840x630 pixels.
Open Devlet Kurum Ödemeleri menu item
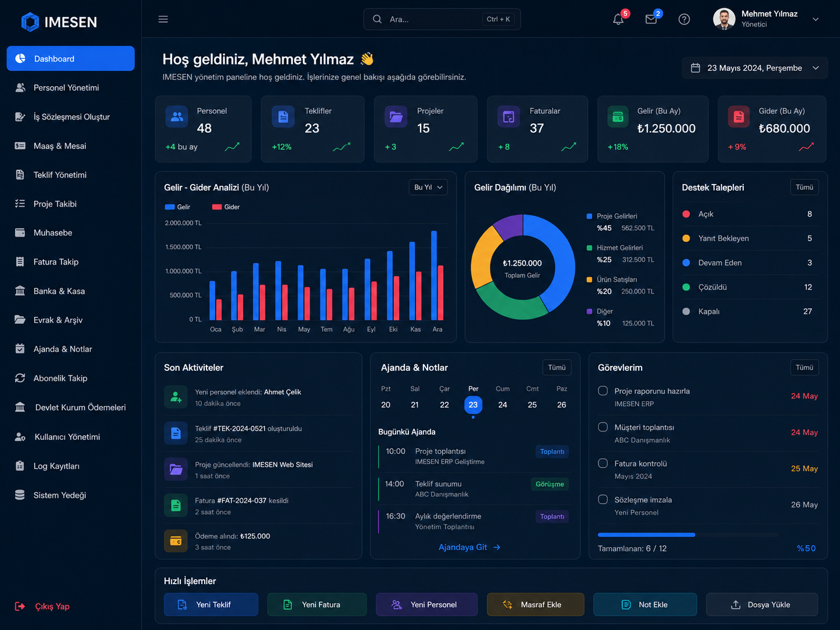(71, 407)
